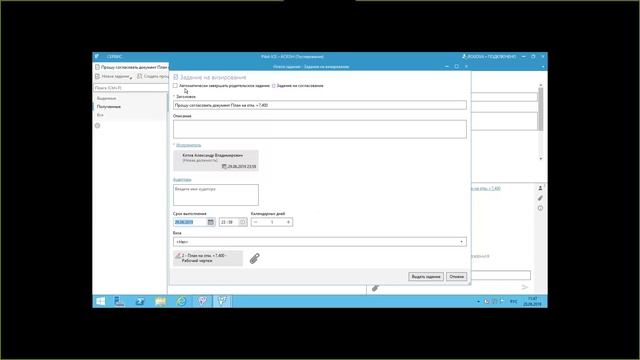The width and height of the screenshot is (640, 360).
Task: Launch PowerShell from the taskbar
Action: [x=140, y=301]
